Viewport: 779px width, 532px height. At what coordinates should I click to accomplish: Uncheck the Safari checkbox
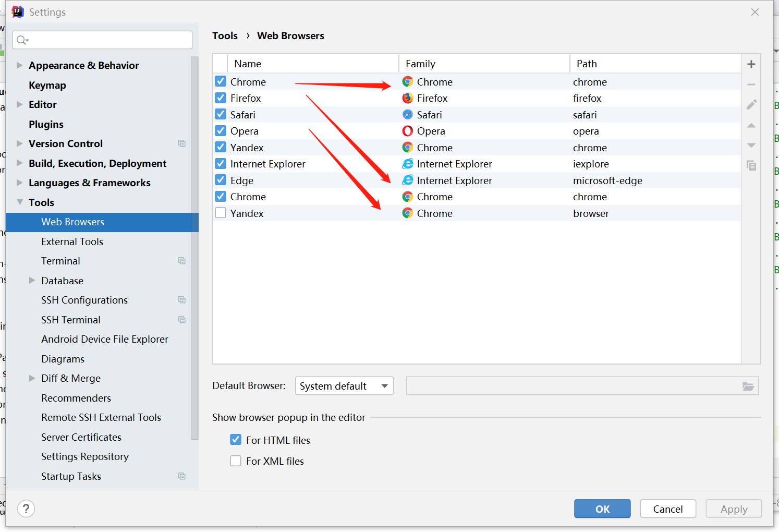pyautogui.click(x=221, y=114)
